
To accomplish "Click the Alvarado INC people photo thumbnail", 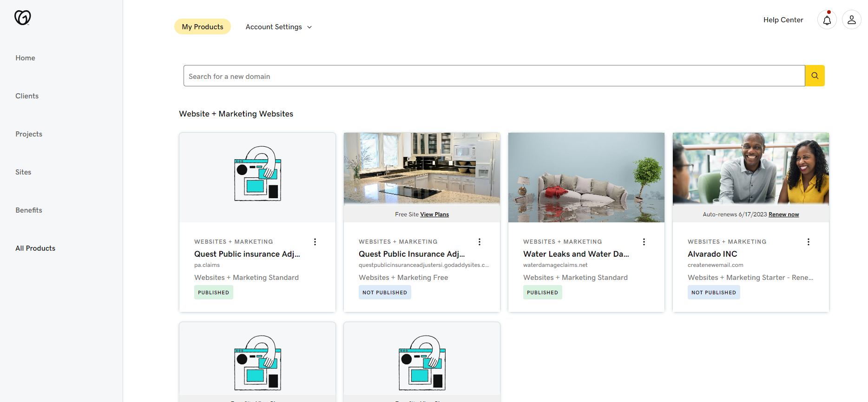I will click(x=751, y=169).
